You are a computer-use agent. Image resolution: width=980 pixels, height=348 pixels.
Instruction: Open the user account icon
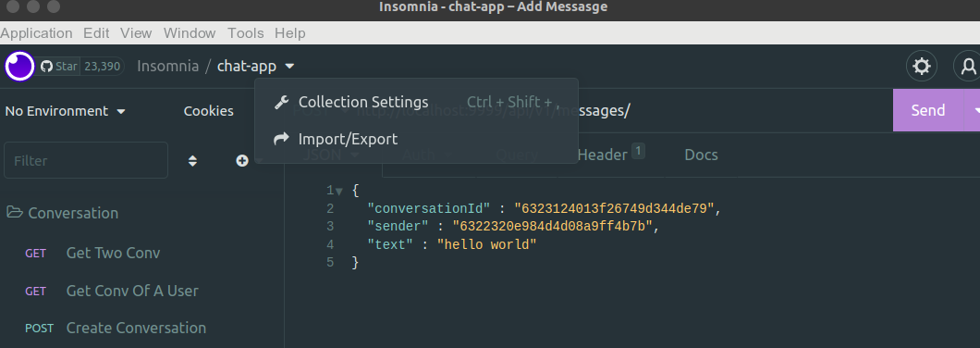pyautogui.click(x=967, y=66)
